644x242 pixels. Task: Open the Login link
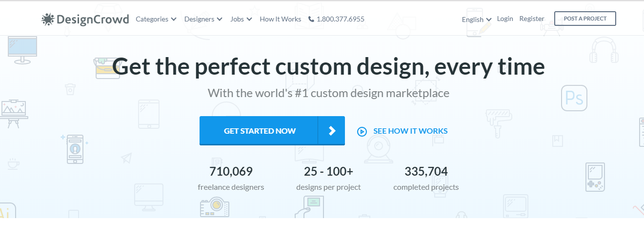tap(505, 19)
